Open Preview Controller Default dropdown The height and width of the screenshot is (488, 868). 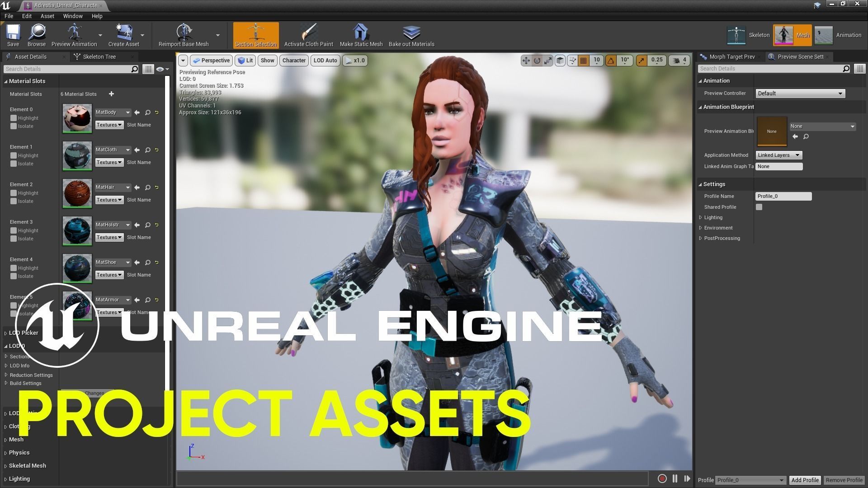click(x=800, y=94)
